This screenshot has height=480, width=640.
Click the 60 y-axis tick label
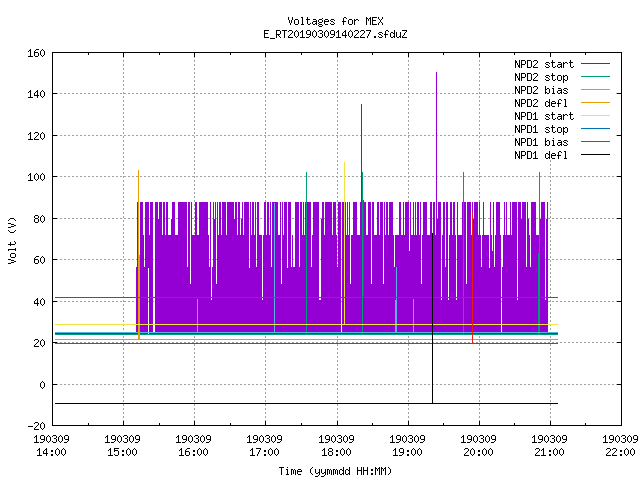pyautogui.click(x=39, y=260)
